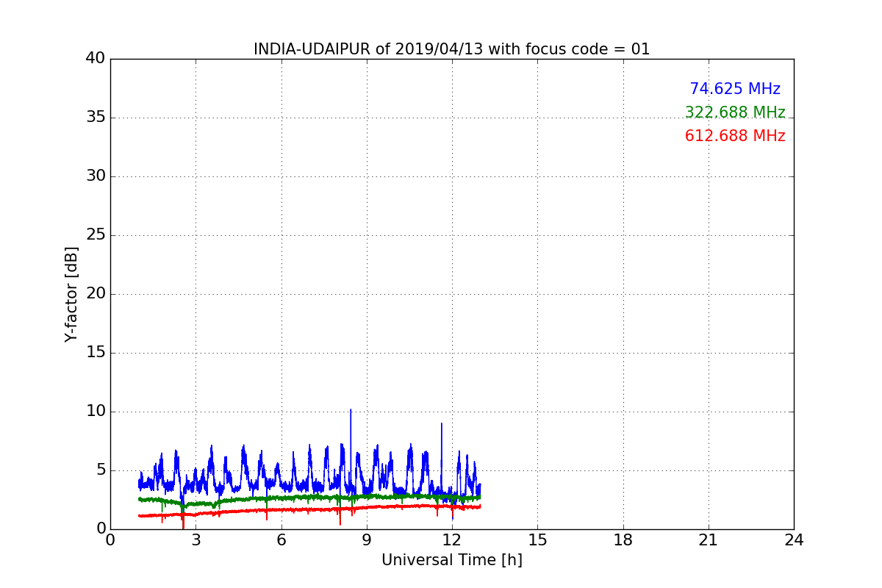Click x-axis tick label 9
Viewport: 882px width, 588px height.
tap(367, 540)
